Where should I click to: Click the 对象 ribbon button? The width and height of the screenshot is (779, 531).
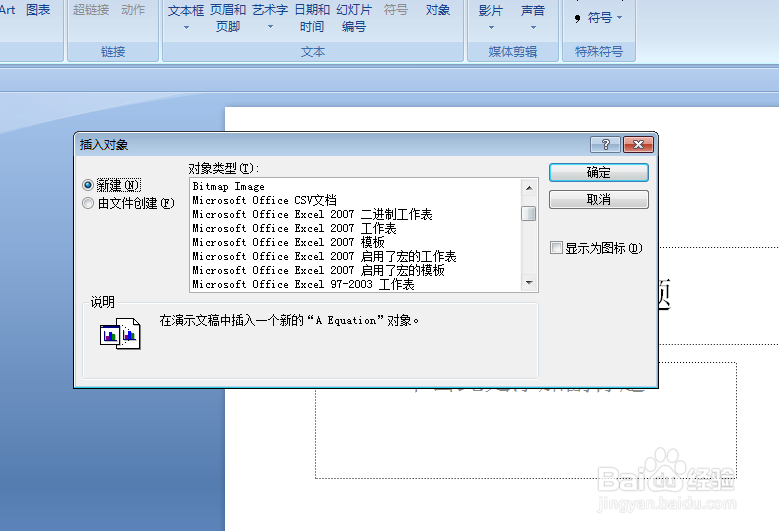tap(438, 10)
